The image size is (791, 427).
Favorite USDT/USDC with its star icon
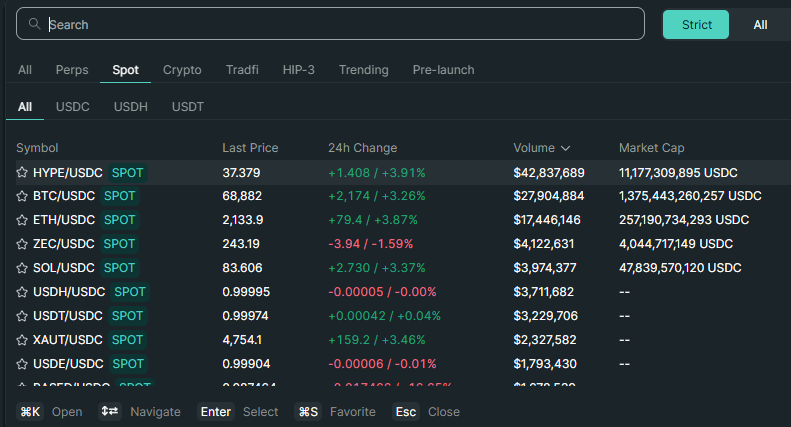[x=22, y=316]
